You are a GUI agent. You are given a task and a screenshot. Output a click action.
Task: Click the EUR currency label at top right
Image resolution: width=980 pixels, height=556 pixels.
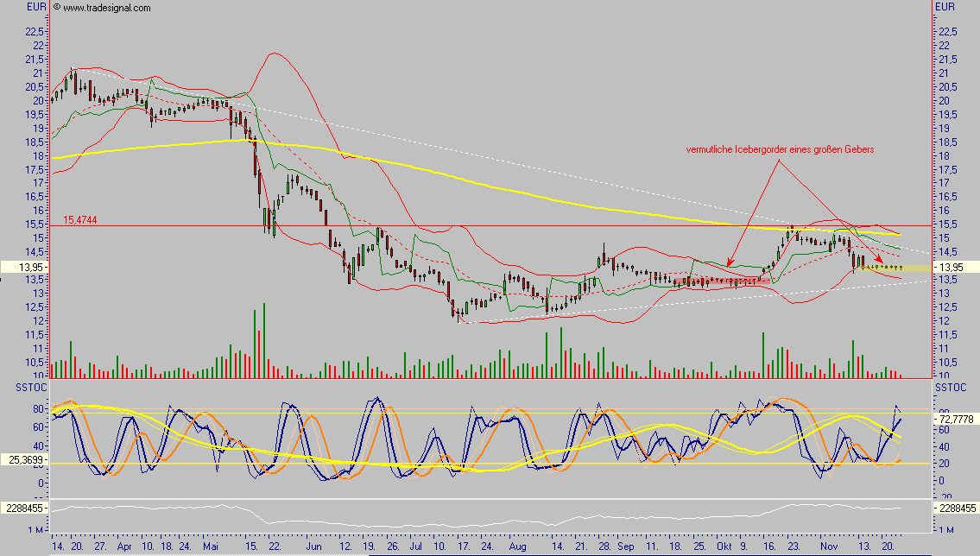click(x=945, y=7)
